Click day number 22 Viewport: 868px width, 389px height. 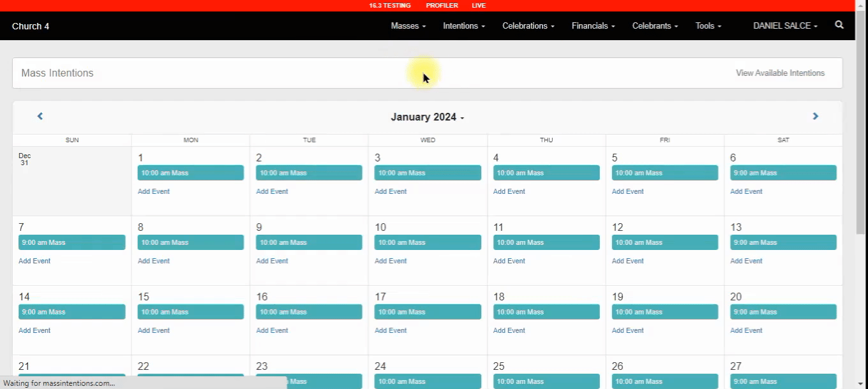pos(144,366)
